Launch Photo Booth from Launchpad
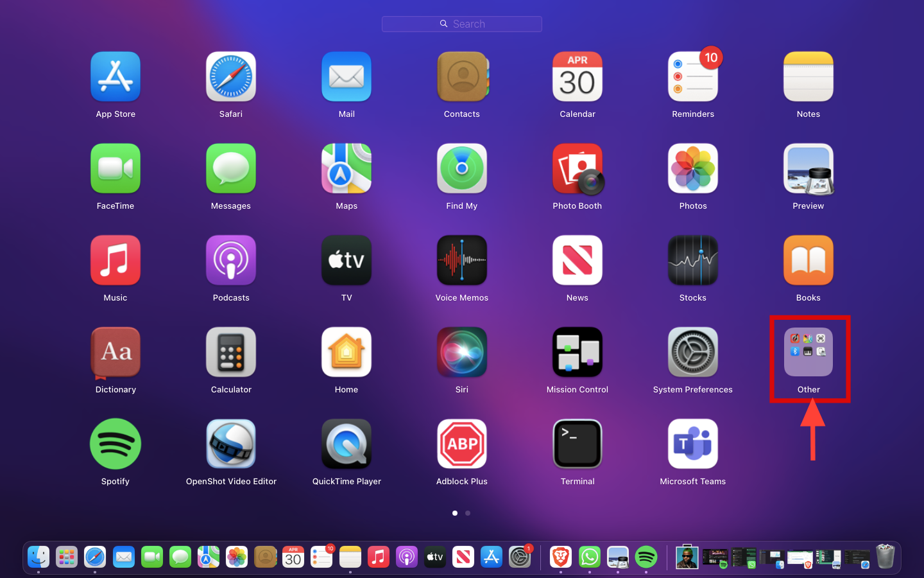924x578 pixels. pos(577,169)
